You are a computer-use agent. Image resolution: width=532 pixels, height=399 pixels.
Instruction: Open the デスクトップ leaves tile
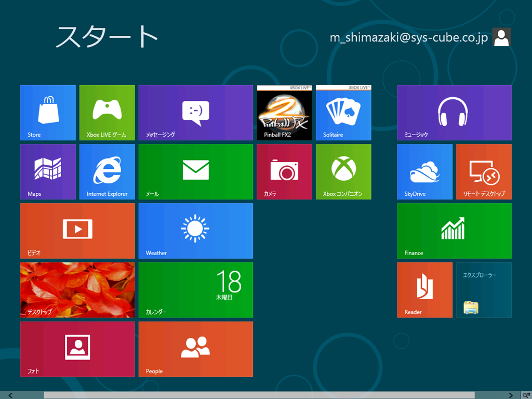coord(77,290)
